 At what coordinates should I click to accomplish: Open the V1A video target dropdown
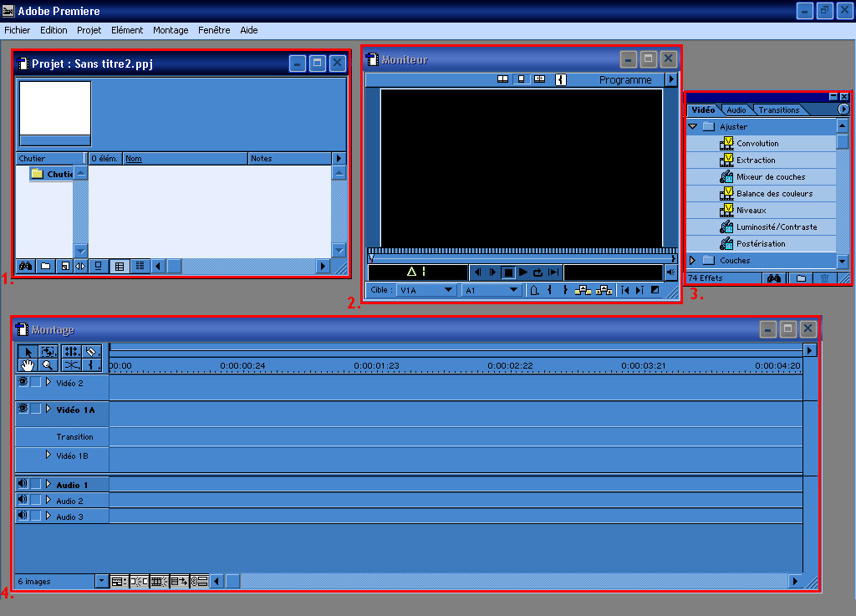coord(425,290)
